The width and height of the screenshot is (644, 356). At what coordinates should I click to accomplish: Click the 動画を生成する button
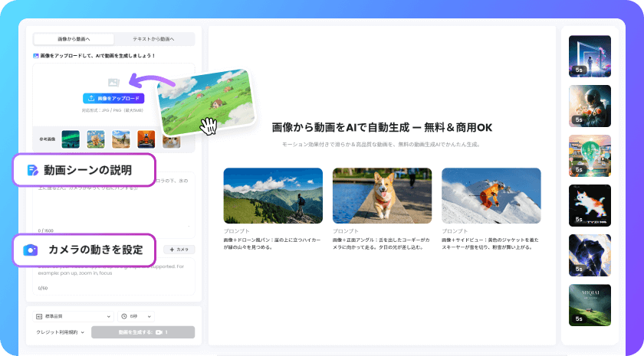[x=143, y=332]
